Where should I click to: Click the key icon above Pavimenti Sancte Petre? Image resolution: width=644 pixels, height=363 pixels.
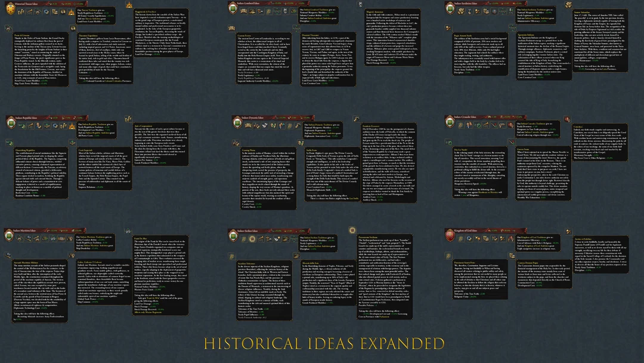pos(448,256)
